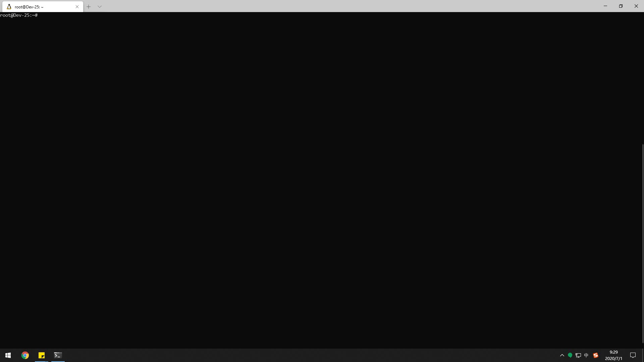Open the Action Center notifications
Image resolution: width=644 pixels, height=362 pixels.
(x=633, y=355)
